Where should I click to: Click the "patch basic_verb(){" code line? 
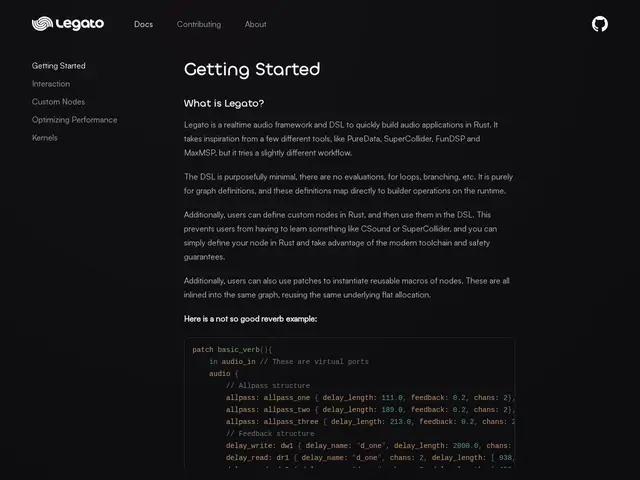click(x=232, y=349)
